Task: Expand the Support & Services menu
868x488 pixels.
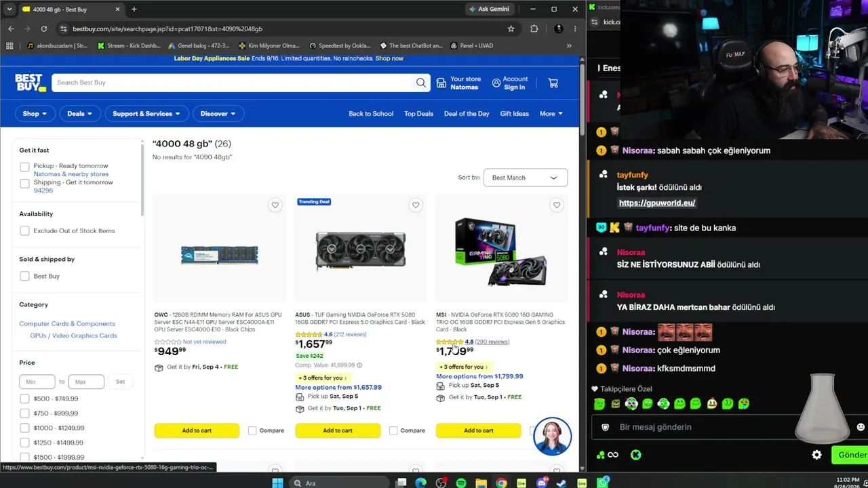Action: point(146,114)
